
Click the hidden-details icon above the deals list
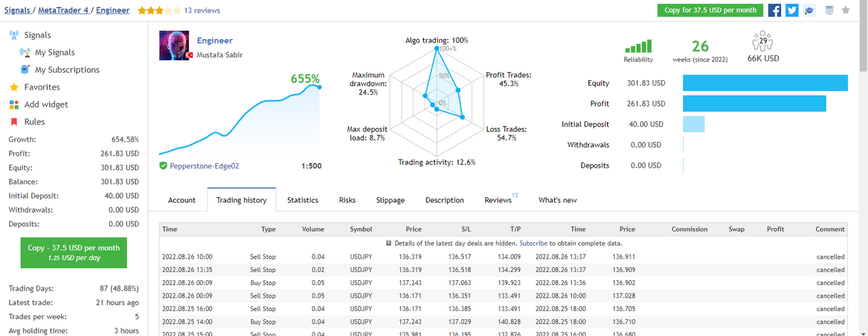click(389, 243)
